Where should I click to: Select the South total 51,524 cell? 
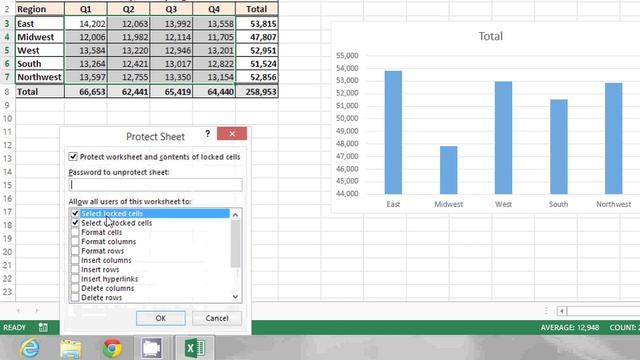click(x=257, y=64)
